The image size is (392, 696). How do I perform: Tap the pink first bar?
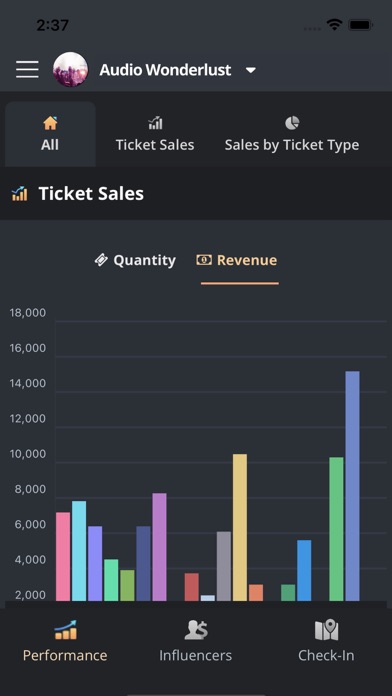point(63,557)
